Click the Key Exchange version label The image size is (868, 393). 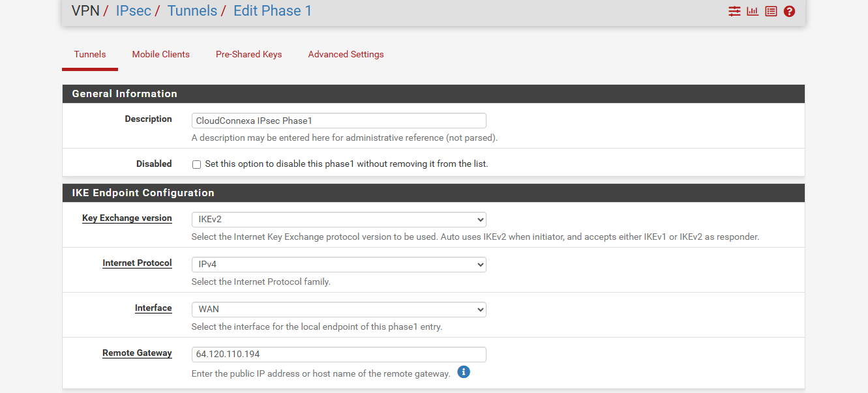click(127, 218)
